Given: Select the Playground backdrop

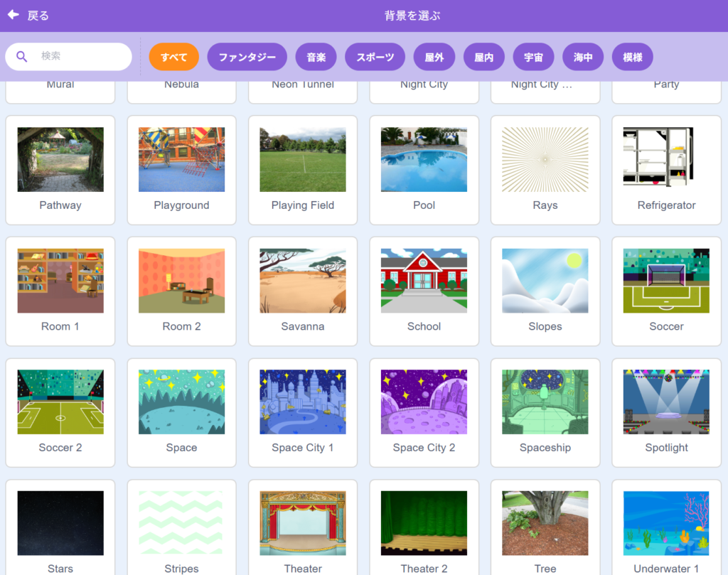Looking at the screenshot, I should (181, 160).
